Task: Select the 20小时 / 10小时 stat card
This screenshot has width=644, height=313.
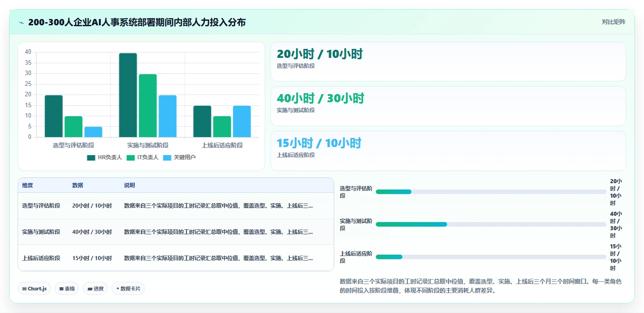Action: click(448, 62)
